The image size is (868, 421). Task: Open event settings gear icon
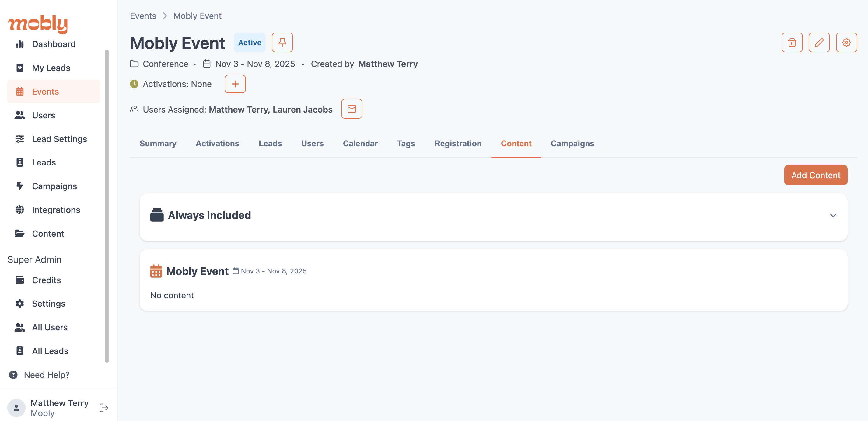pyautogui.click(x=846, y=43)
